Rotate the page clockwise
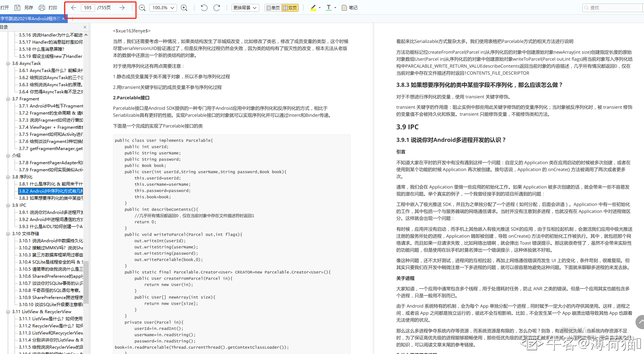644x354 pixels. (x=217, y=7)
